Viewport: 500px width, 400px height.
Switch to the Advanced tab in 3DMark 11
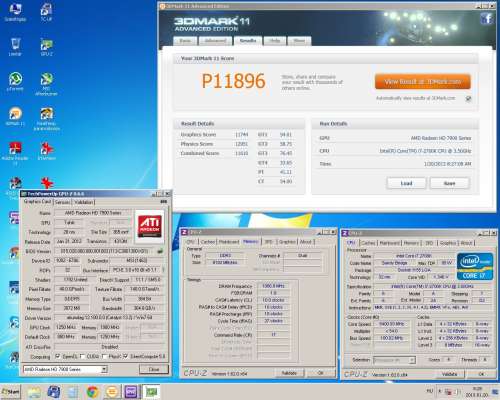click(215, 41)
